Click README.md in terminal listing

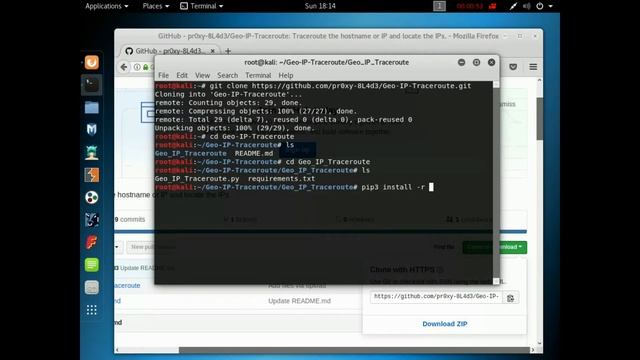pyautogui.click(x=254, y=153)
